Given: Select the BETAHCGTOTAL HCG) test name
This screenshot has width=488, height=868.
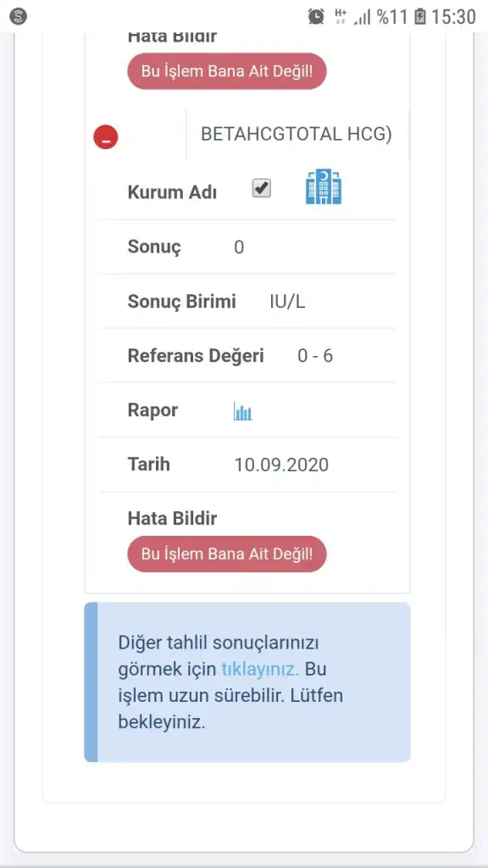Looking at the screenshot, I should [297, 135].
